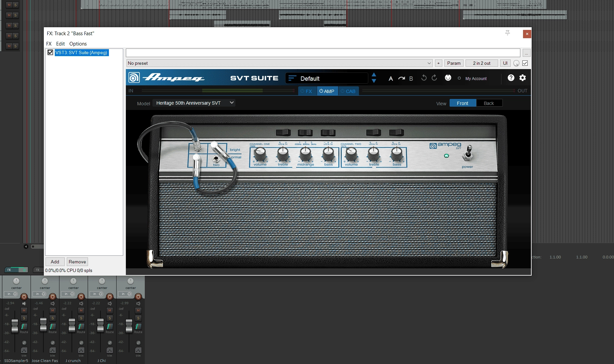
Task: Open the Options menu
Action: tap(78, 44)
